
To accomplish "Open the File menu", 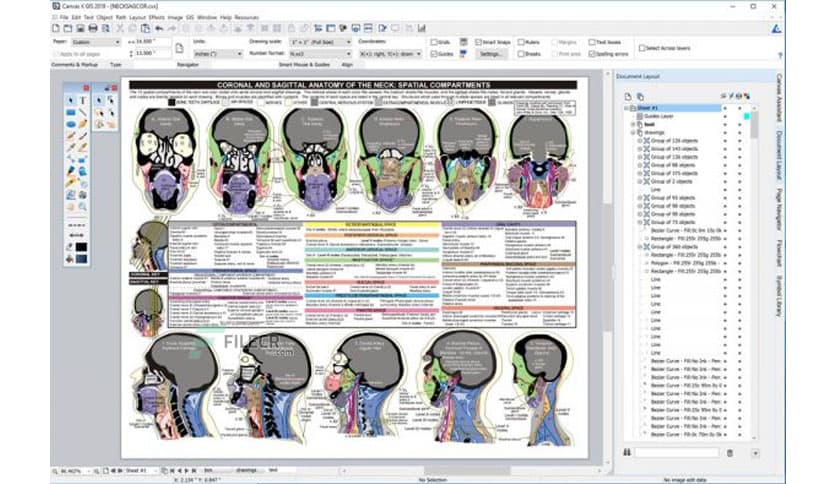I will tap(64, 18).
